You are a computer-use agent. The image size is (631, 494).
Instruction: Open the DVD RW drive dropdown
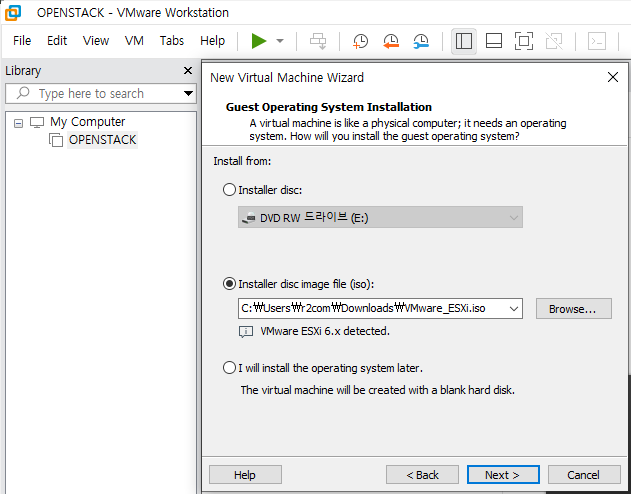coord(380,218)
